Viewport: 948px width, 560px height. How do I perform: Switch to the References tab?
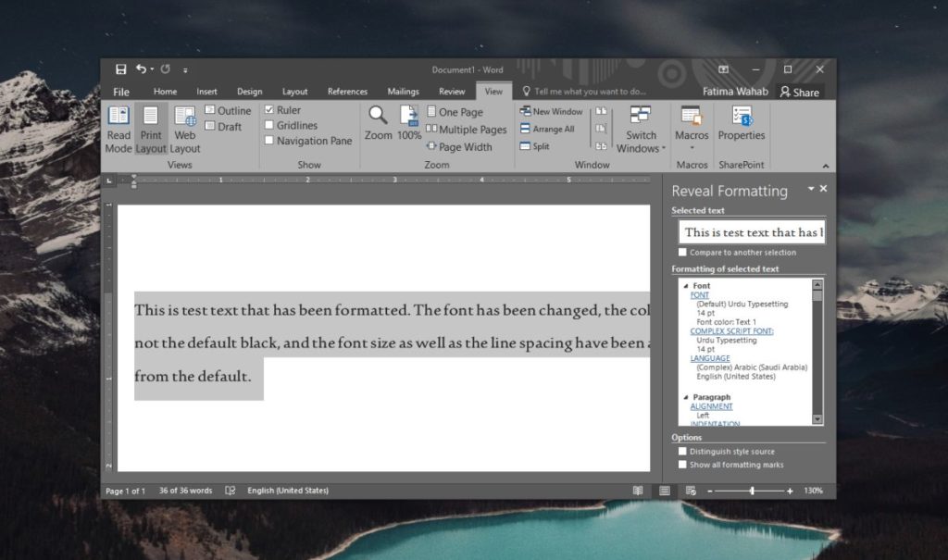coord(347,91)
